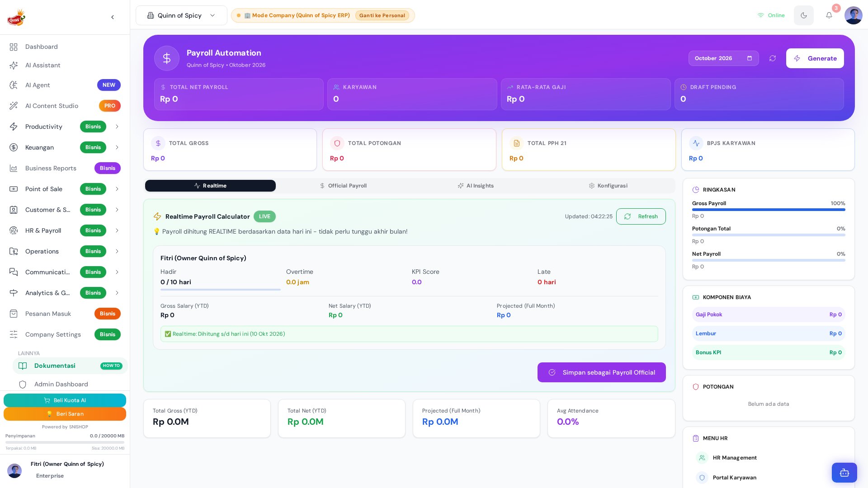Expand the Analytics & G... chevron
The width and height of the screenshot is (868, 488).
point(117,293)
